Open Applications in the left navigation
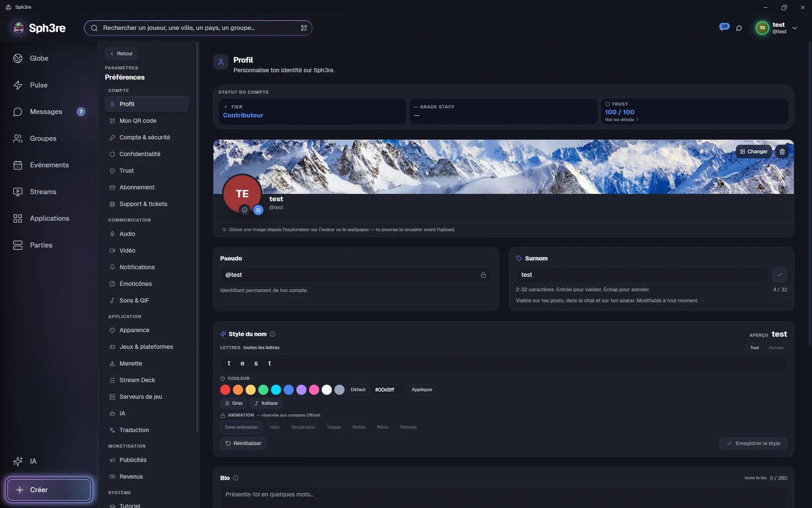 point(49,218)
